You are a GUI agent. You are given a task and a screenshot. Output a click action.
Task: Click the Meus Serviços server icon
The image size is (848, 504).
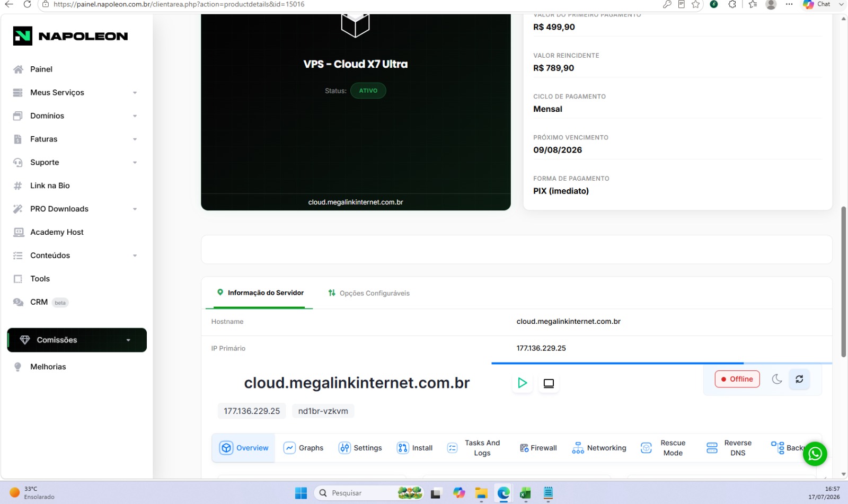tap(18, 93)
